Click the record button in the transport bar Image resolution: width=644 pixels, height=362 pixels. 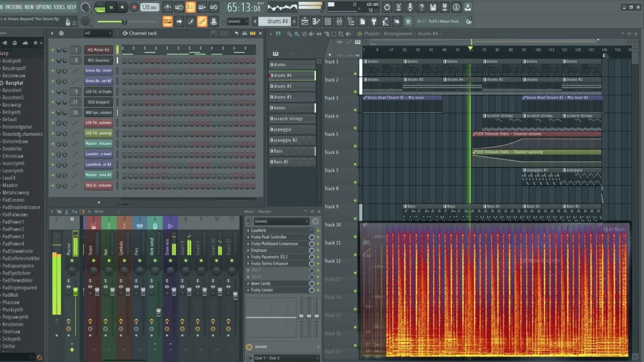(x=134, y=7)
